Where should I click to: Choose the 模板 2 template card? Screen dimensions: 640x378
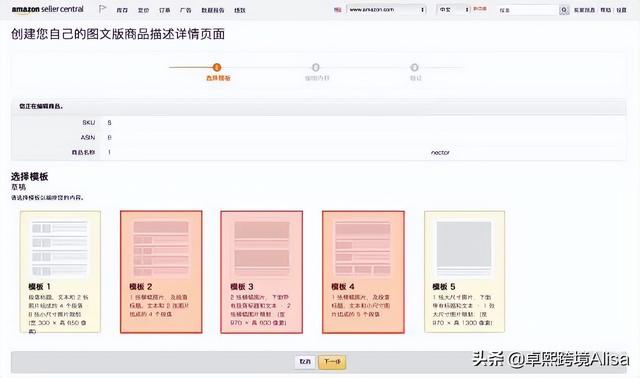click(x=161, y=272)
